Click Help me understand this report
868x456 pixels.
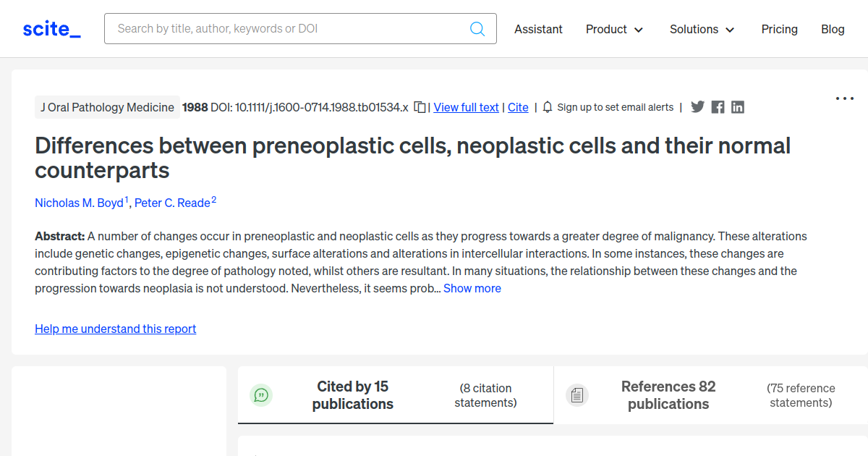115,329
